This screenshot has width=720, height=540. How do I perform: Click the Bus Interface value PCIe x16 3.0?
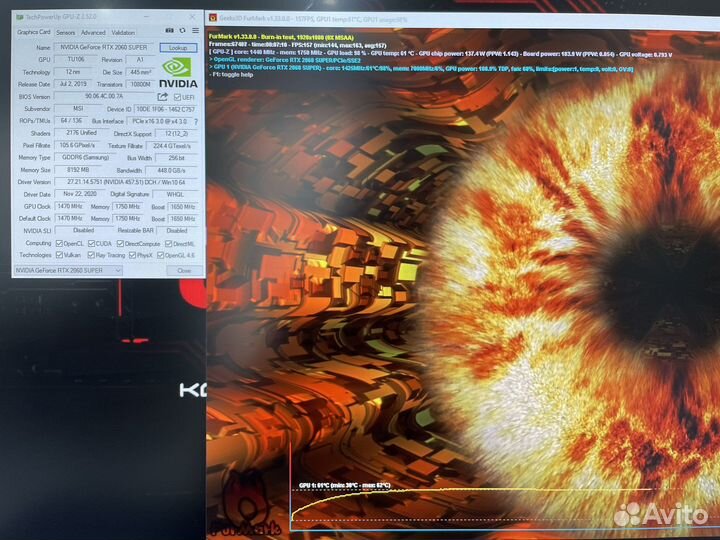[160, 122]
